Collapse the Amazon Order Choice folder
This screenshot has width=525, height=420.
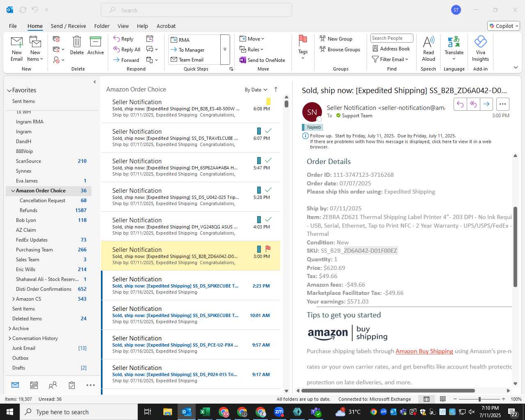(13, 191)
